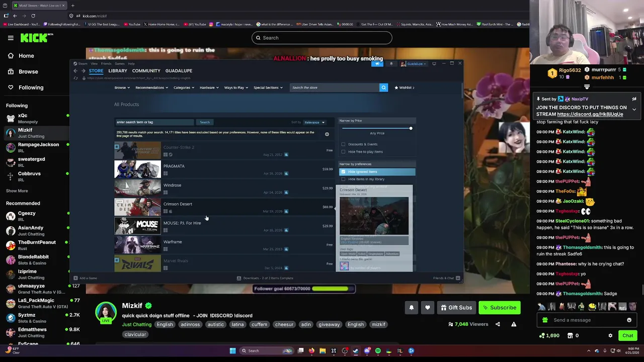Click the Gift Subs button
Viewport: 644px width, 362px height.
click(456, 308)
